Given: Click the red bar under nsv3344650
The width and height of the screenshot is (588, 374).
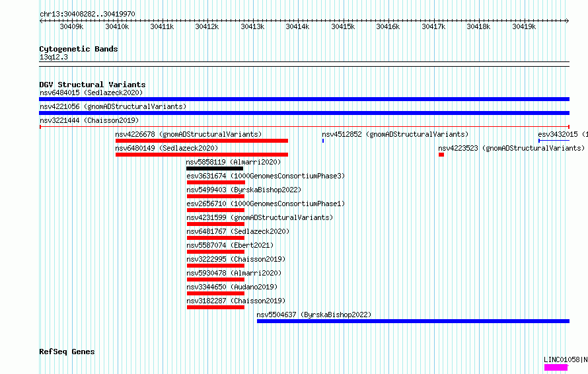Looking at the screenshot, I should [x=215, y=293].
